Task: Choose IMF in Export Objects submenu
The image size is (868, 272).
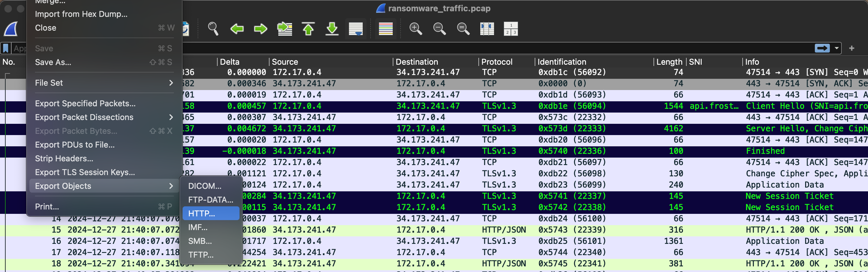Action: coord(211,227)
